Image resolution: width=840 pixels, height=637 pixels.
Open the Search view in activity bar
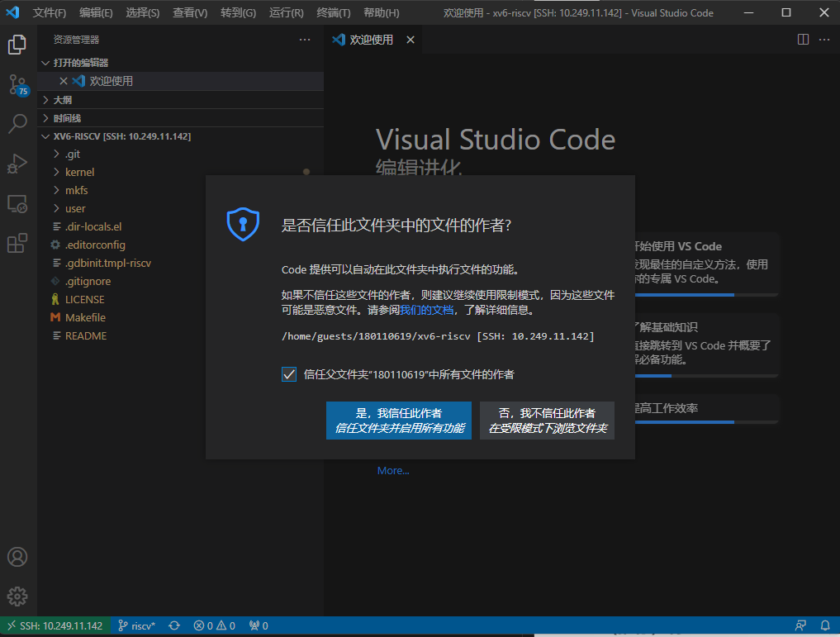tap(17, 124)
